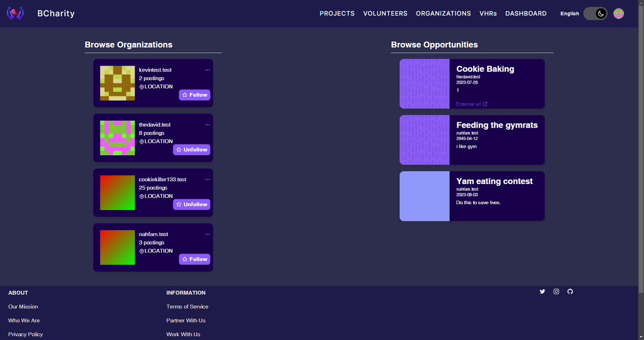644x340 pixels.
Task: Open cookiekiller133.test gradient avatar
Action: coord(118,193)
